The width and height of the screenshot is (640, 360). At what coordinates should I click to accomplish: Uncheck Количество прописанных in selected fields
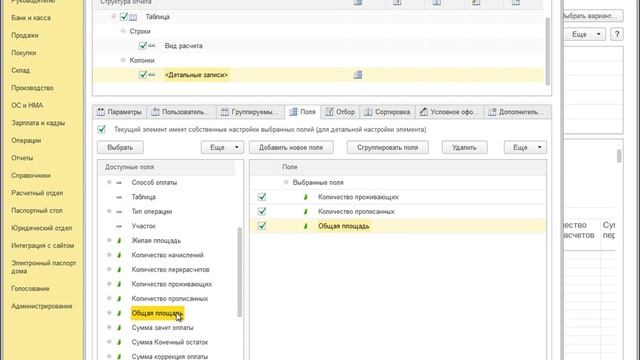pyautogui.click(x=262, y=211)
